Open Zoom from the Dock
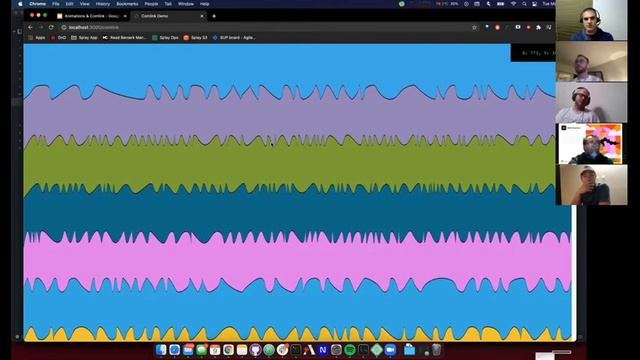Image resolution: width=640 pixels, height=360 pixels. click(390, 350)
